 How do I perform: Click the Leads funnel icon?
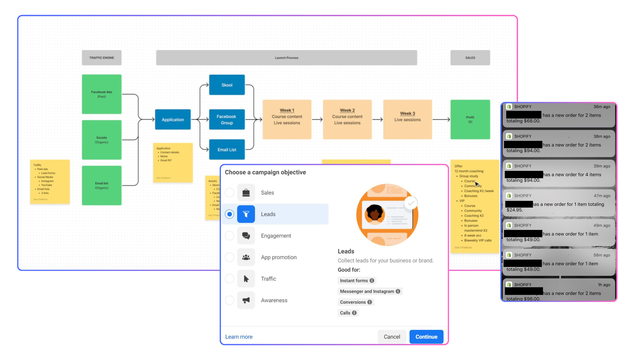(246, 214)
